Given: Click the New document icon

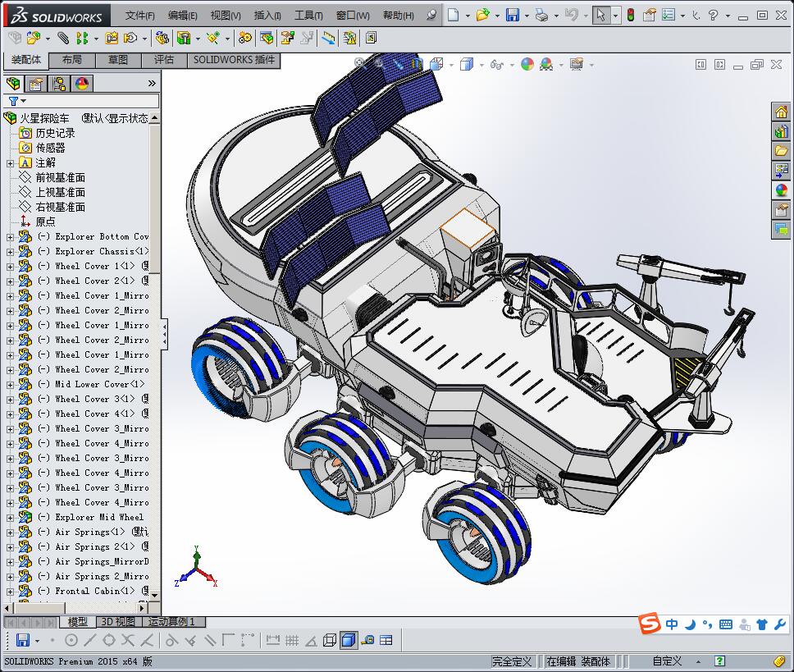Looking at the screenshot, I should (454, 16).
